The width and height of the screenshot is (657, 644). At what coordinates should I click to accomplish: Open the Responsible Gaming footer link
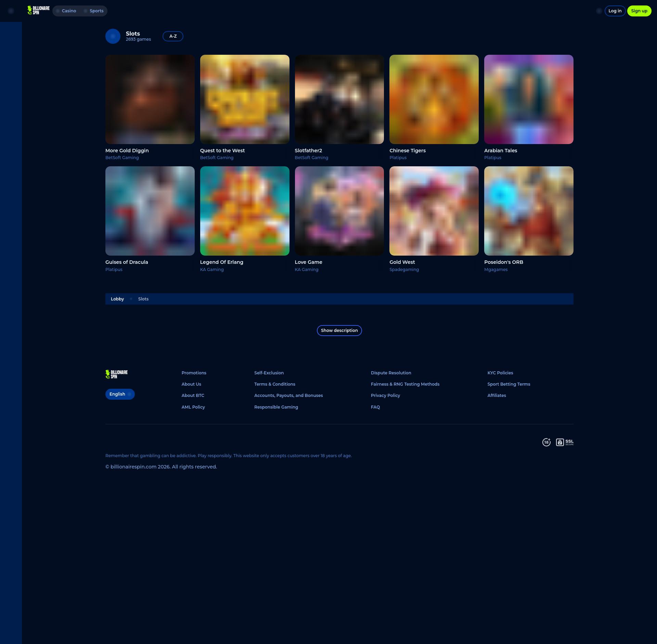tap(276, 407)
